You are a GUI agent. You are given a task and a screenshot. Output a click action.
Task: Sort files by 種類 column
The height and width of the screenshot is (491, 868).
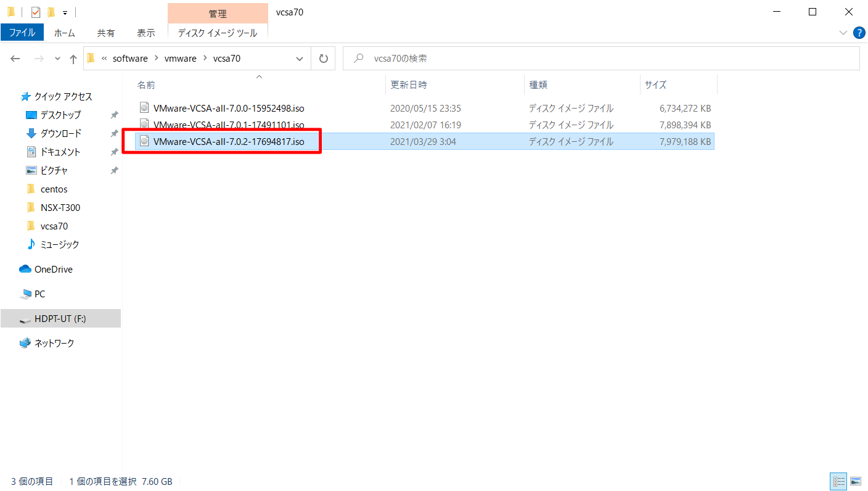[x=582, y=85]
